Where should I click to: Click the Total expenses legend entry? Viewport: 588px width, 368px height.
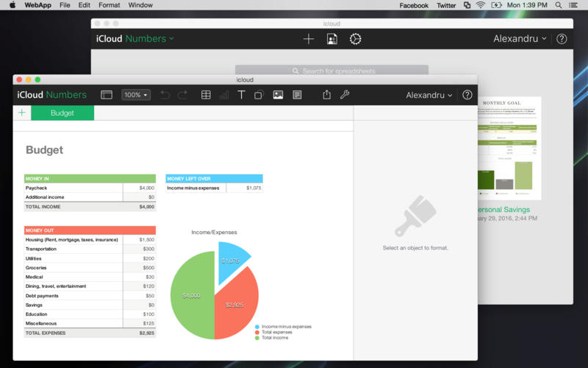tap(273, 332)
